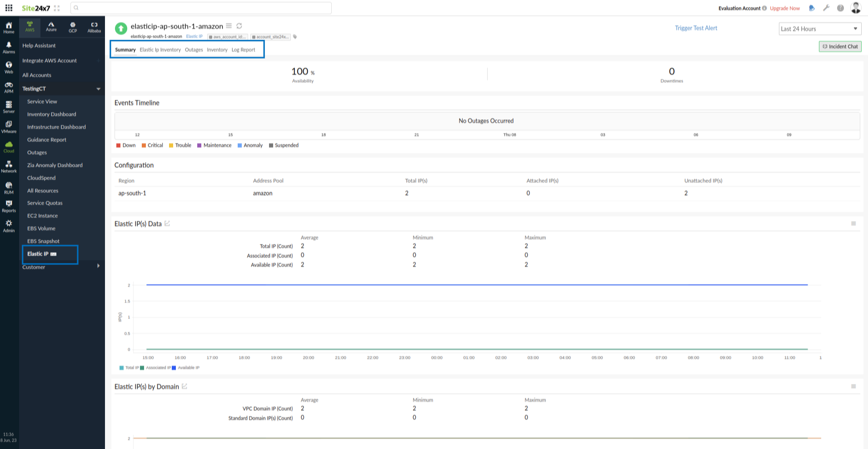Open the Incident Chat button
The height and width of the screenshot is (449, 868).
pyautogui.click(x=840, y=46)
